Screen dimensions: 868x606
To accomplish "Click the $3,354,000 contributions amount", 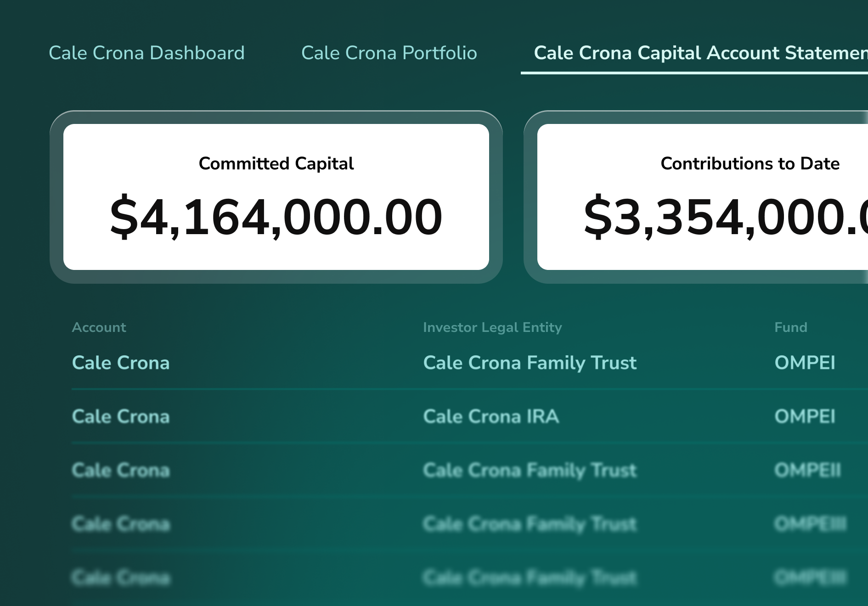I will 726,217.
